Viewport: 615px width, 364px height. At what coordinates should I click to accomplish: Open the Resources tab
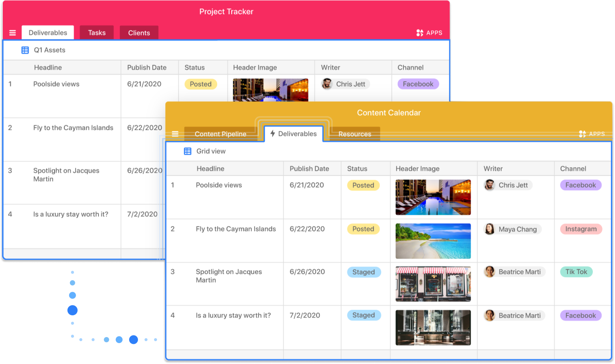coord(354,134)
